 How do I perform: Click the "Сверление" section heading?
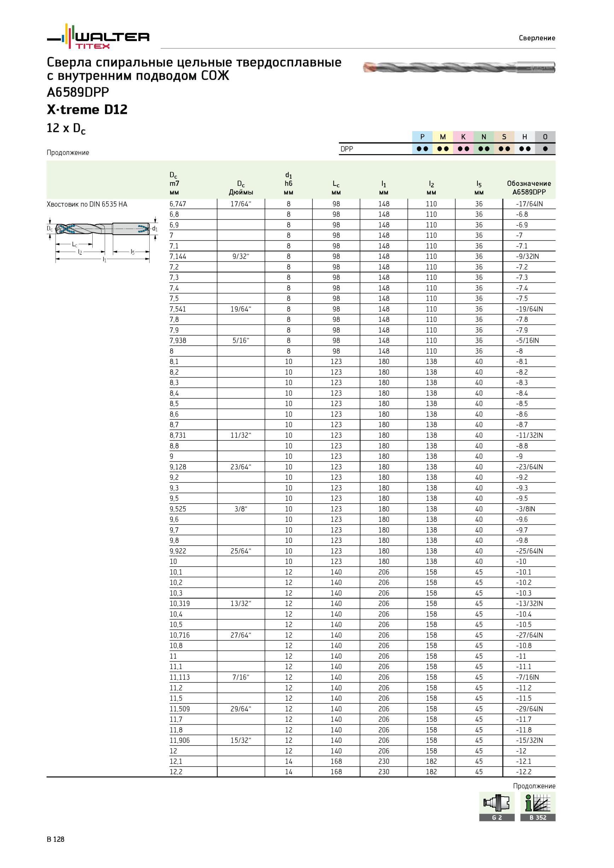coord(537,38)
